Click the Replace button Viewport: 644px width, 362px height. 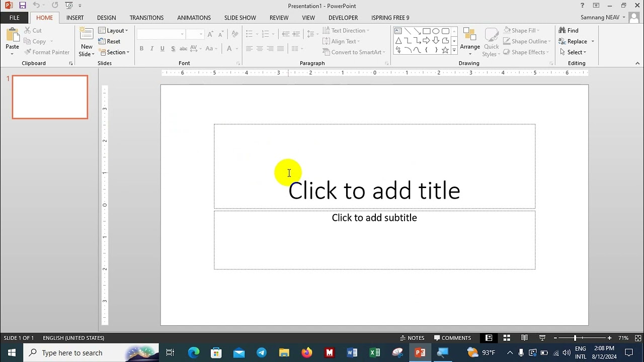(573, 41)
